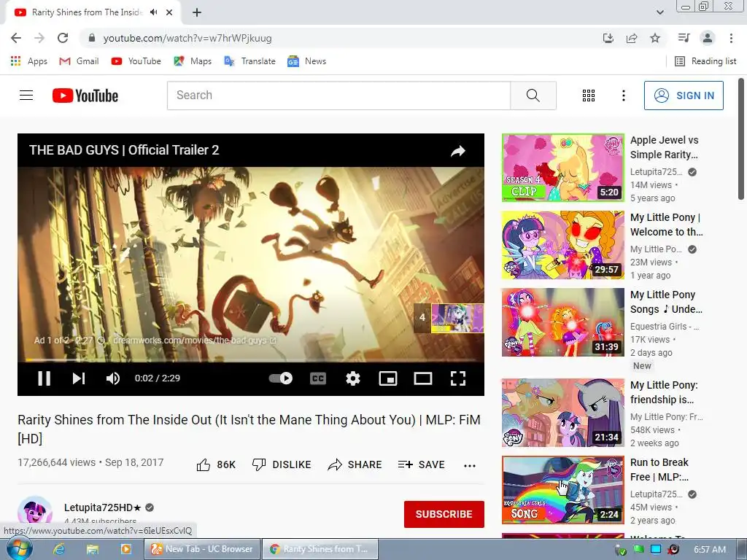Viewport: 747px width, 560px height.
Task: Click the install app icon in address bar
Action: tap(608, 38)
